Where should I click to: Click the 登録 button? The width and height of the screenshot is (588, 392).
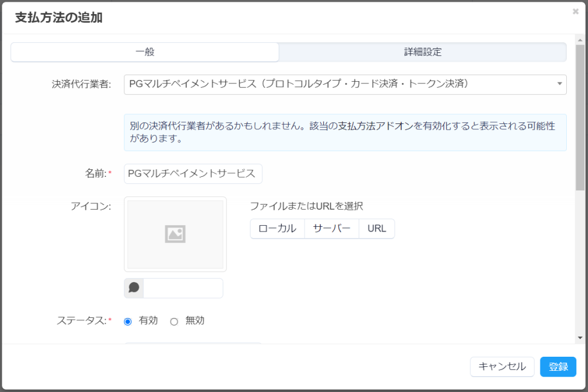(x=558, y=367)
